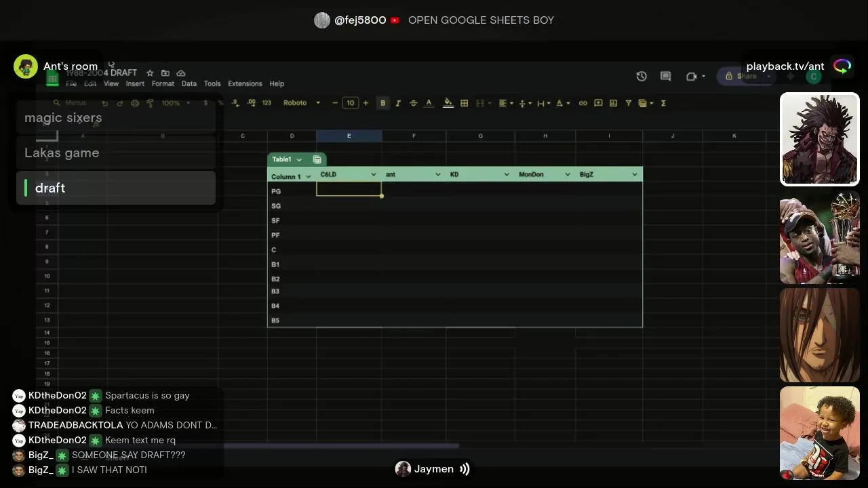The height and width of the screenshot is (488, 868).
Task: Decrease font size with minus
Action: (335, 103)
